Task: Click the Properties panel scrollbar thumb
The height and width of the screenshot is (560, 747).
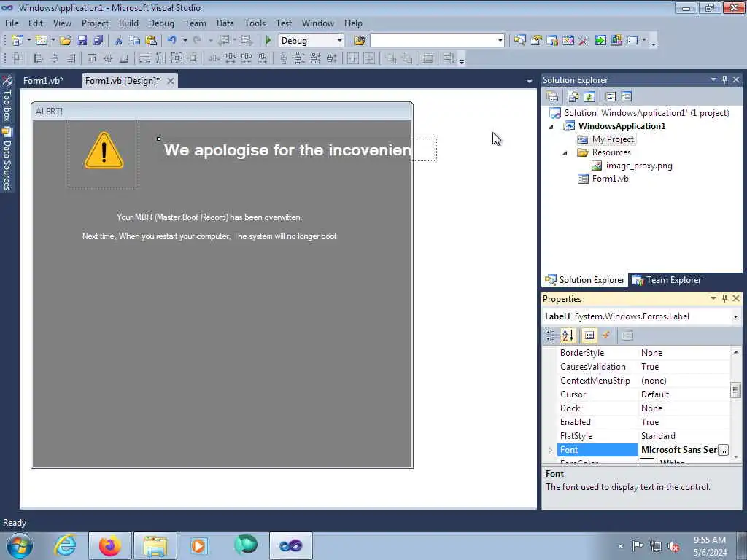Action: click(x=735, y=390)
